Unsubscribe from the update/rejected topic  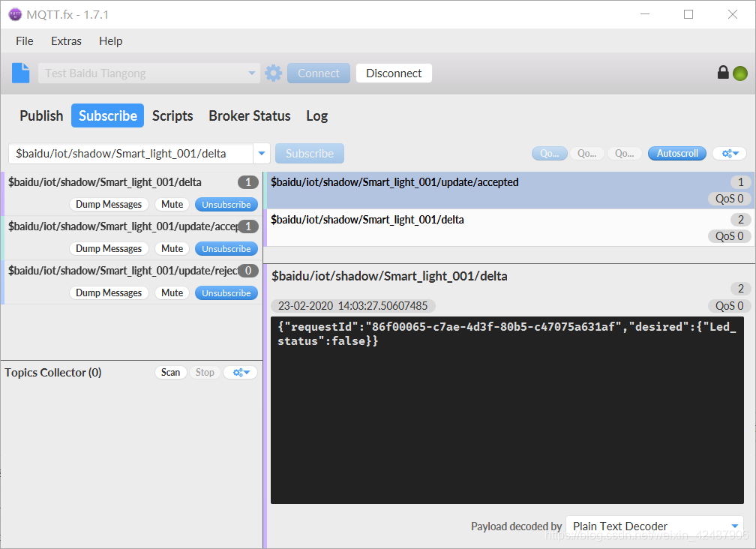[226, 293]
